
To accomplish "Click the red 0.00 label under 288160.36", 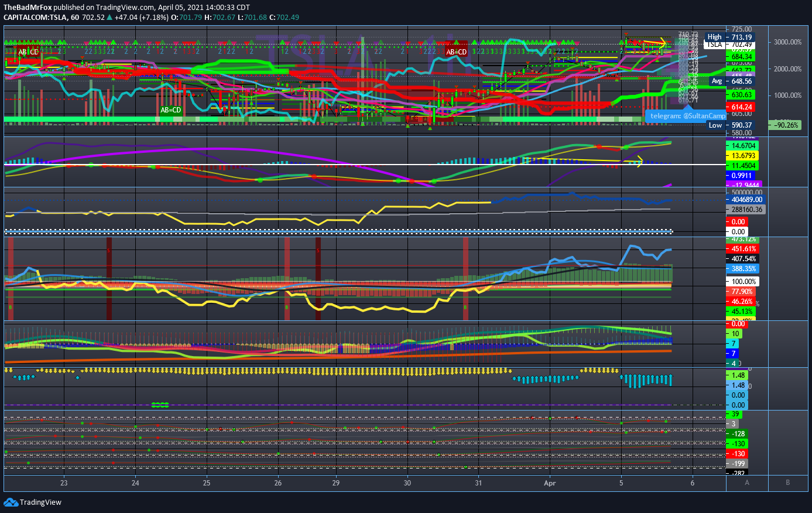I will [738, 222].
